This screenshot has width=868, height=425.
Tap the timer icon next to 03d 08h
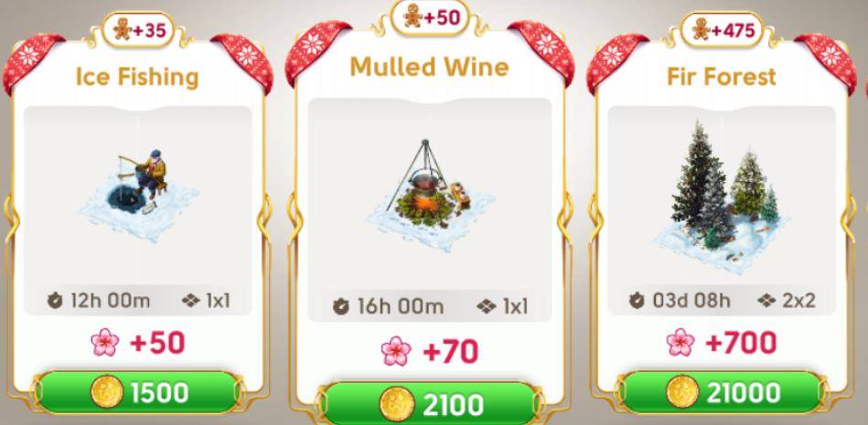[638, 301]
